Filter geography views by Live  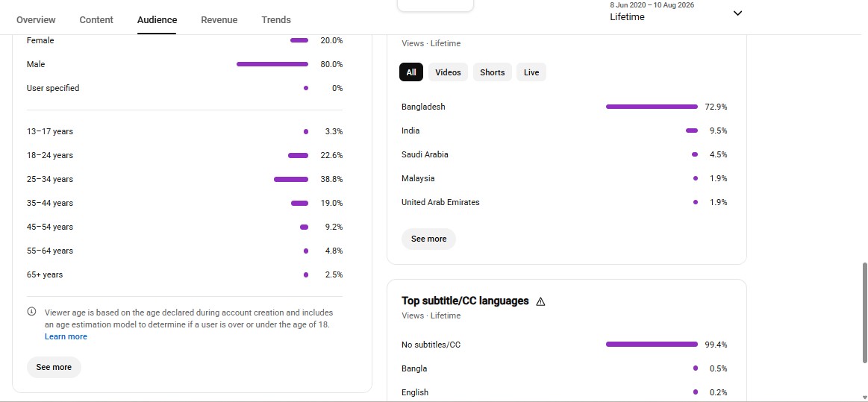point(531,72)
